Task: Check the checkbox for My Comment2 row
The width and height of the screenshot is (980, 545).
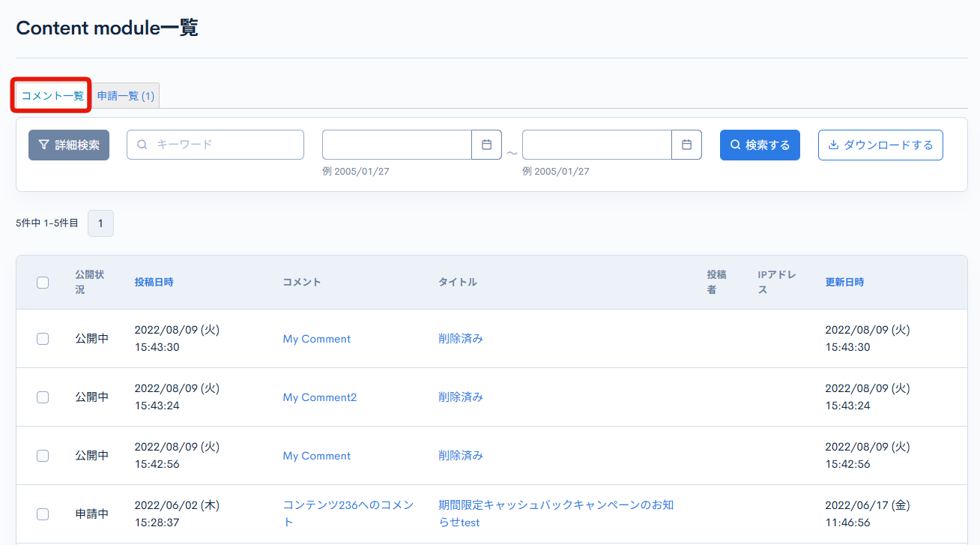Action: click(43, 397)
